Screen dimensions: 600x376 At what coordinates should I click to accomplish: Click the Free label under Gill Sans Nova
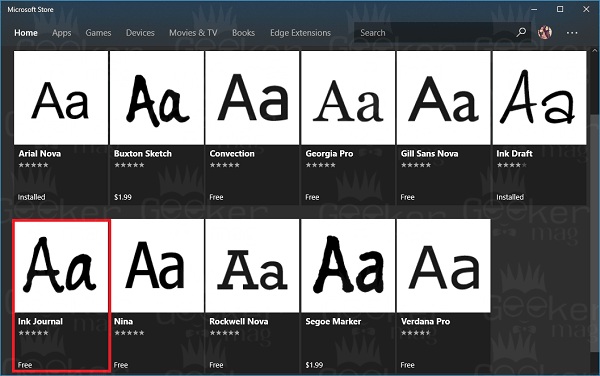[408, 197]
